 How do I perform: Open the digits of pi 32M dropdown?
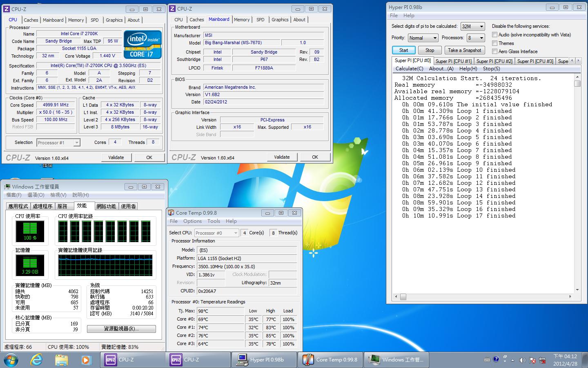click(x=472, y=26)
